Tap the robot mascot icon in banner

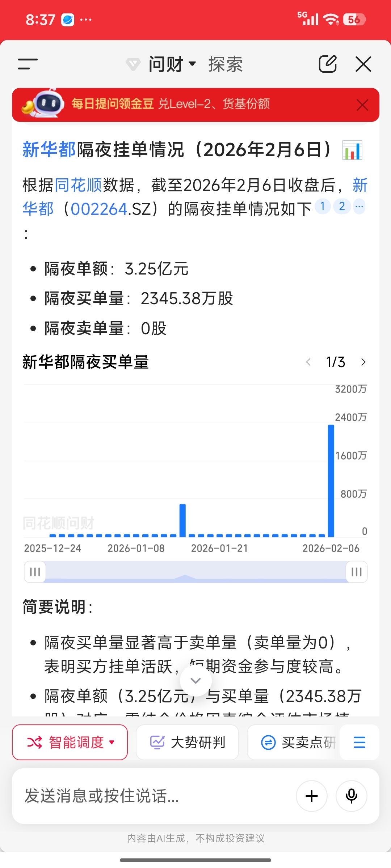coord(43,103)
